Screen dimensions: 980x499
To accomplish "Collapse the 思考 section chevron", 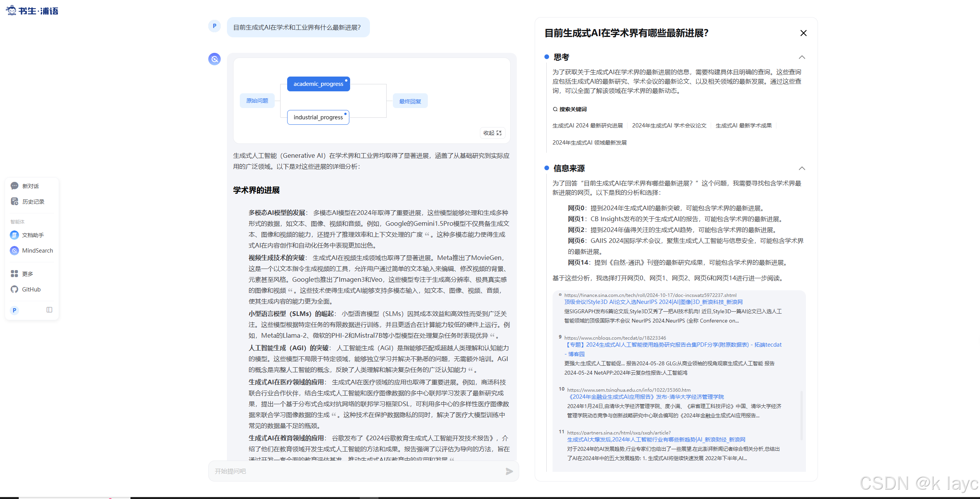I will tap(802, 57).
